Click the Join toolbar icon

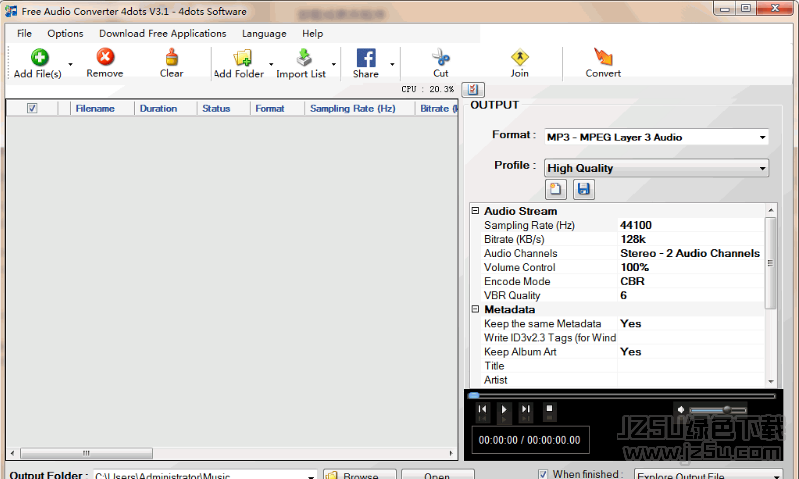click(520, 57)
